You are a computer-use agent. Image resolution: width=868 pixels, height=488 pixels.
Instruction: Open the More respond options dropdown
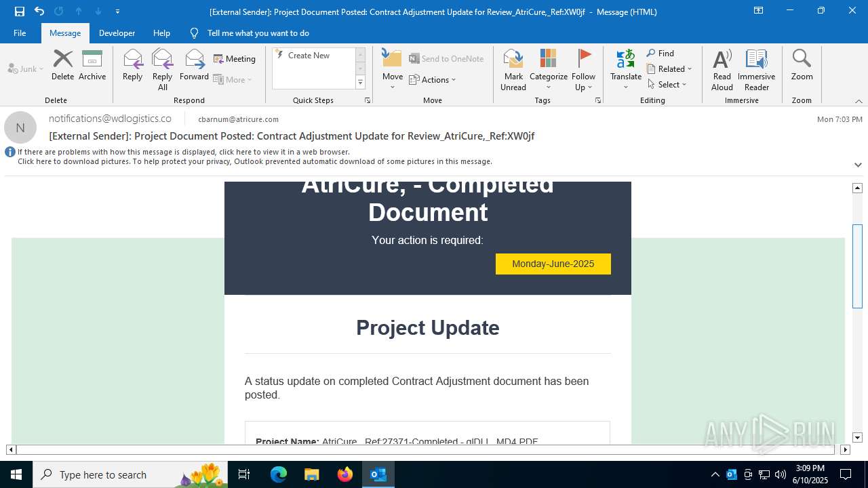[x=233, y=79]
